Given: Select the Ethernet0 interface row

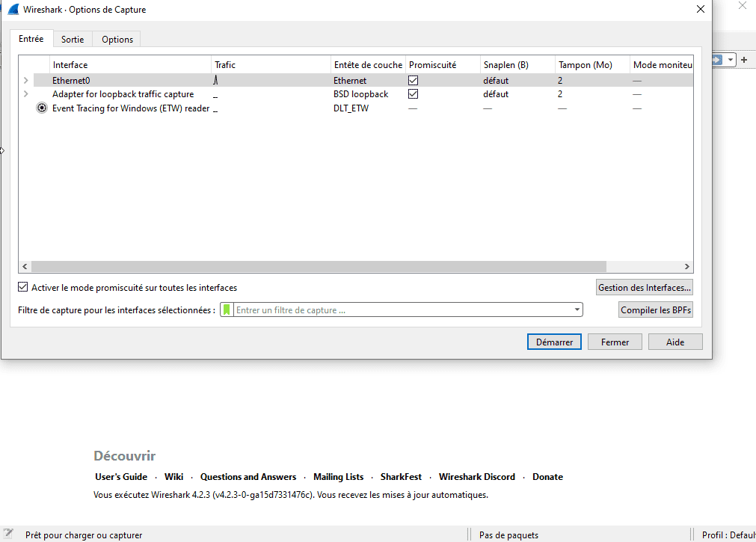Looking at the screenshot, I should click(363, 80).
